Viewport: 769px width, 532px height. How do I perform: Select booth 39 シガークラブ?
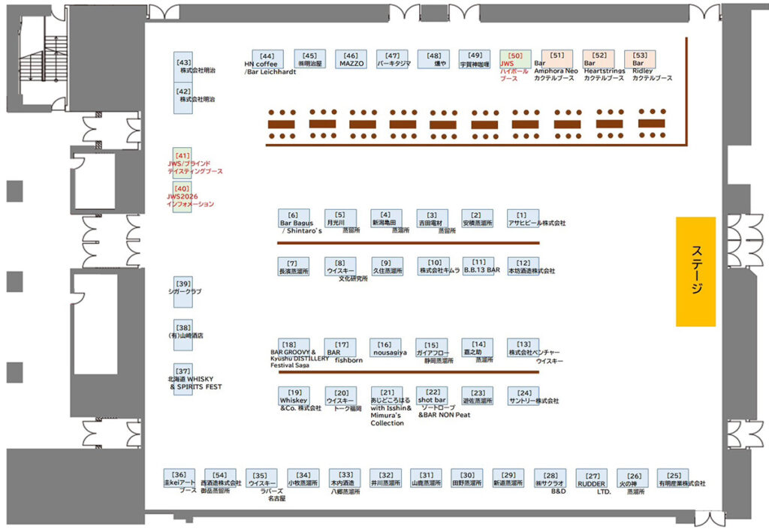point(182,287)
